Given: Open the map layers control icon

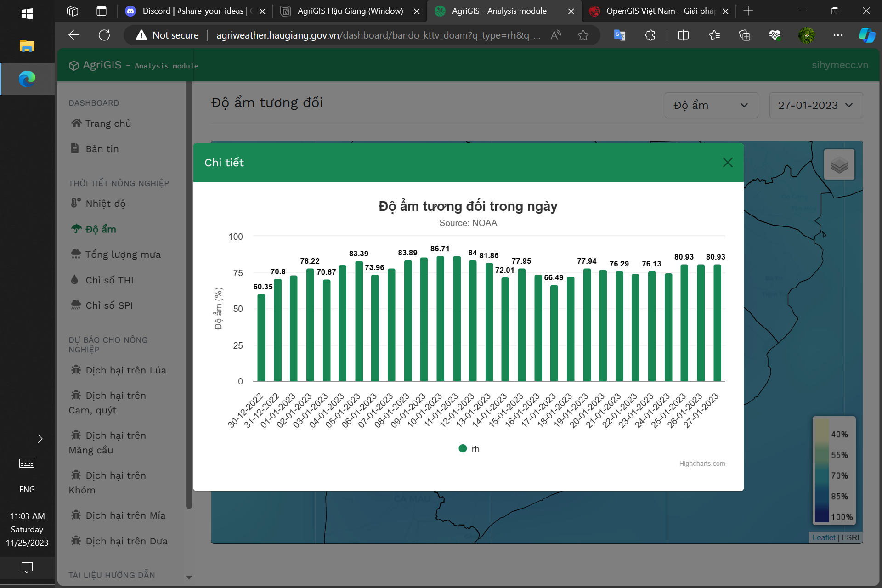Looking at the screenshot, I should pos(839,164).
